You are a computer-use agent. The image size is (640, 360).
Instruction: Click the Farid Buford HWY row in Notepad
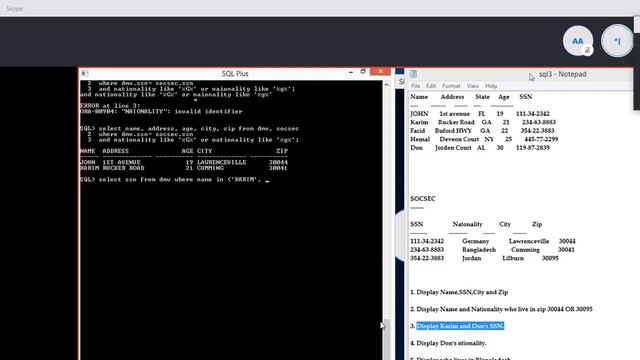(x=482, y=131)
